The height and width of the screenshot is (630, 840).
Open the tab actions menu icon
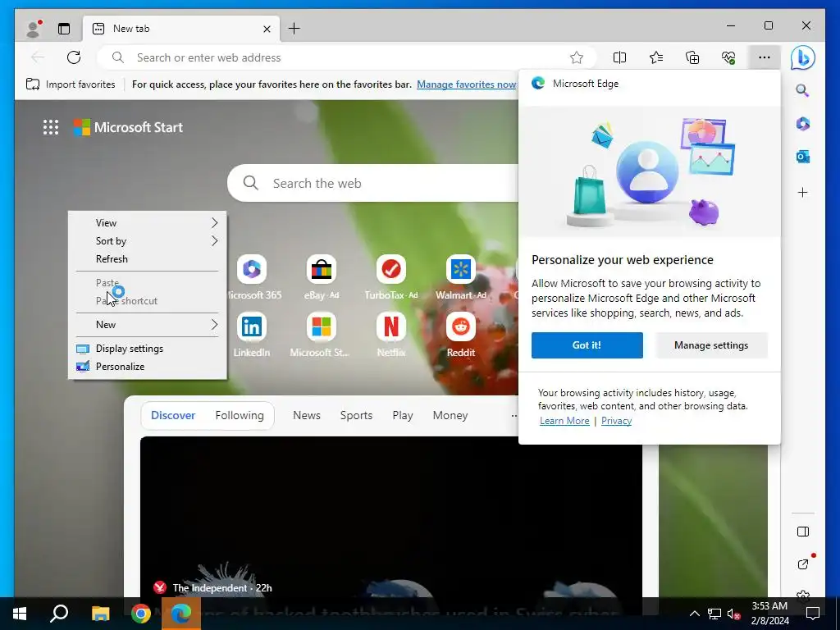tap(64, 29)
